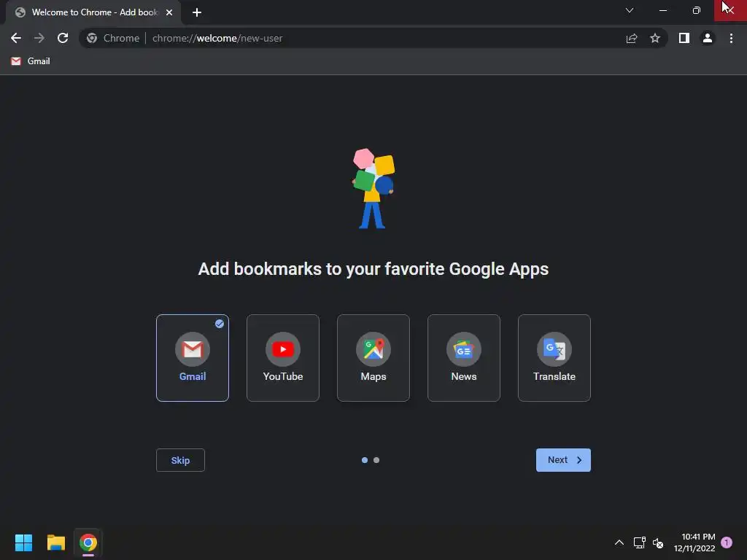The width and height of the screenshot is (747, 560).
Task: Minimize the Chrome window
Action: click(662, 10)
